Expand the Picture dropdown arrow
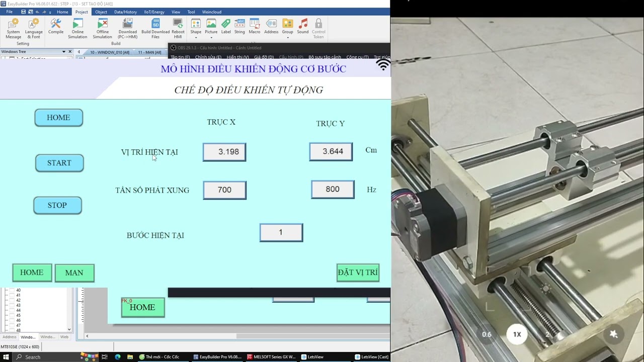Viewport: 644px width, 362px height. [211, 38]
